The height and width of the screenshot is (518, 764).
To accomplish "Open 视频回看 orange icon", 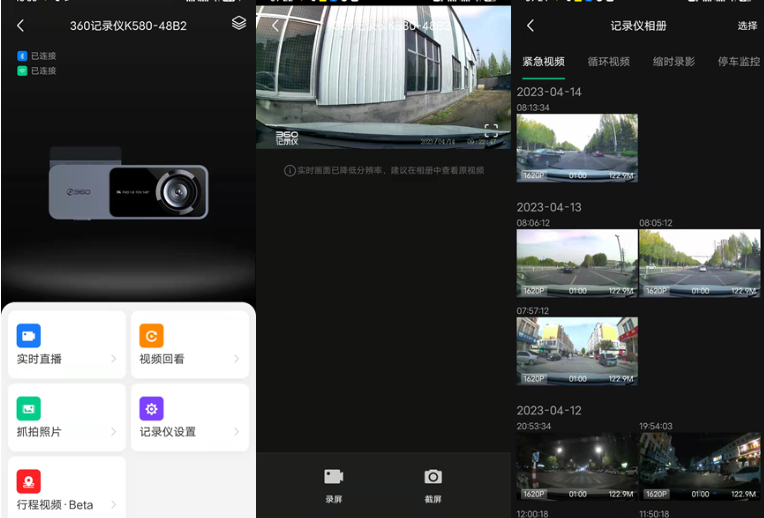I will 152,335.
